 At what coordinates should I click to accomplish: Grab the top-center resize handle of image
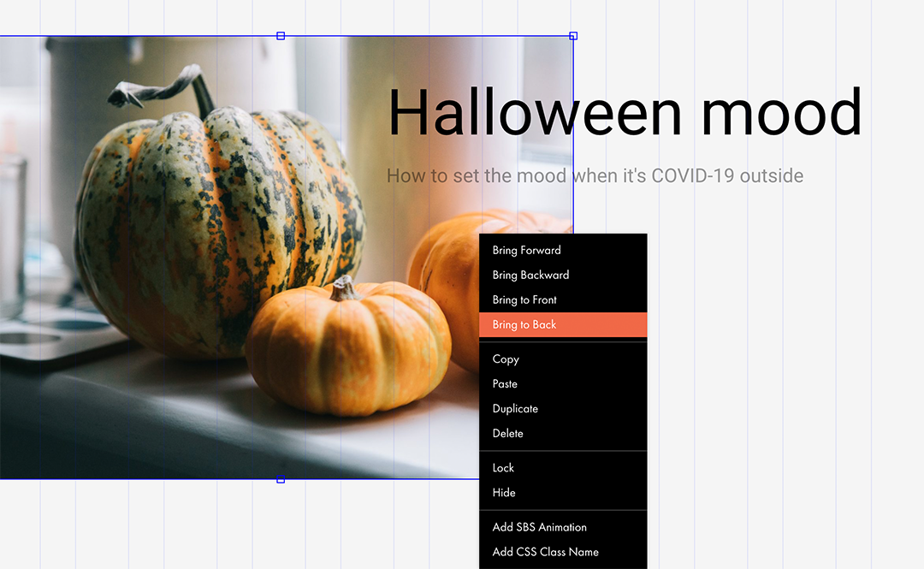pos(281,36)
